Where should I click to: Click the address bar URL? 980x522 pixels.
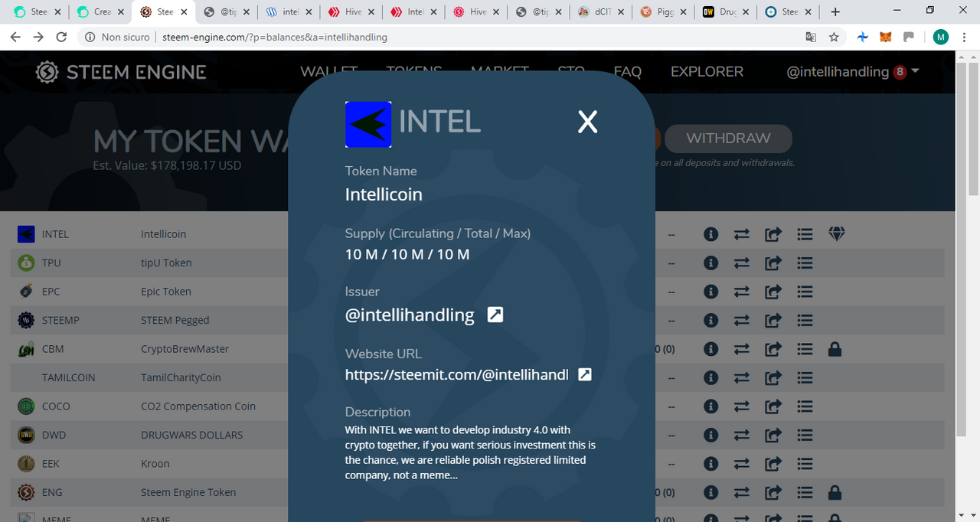(275, 37)
